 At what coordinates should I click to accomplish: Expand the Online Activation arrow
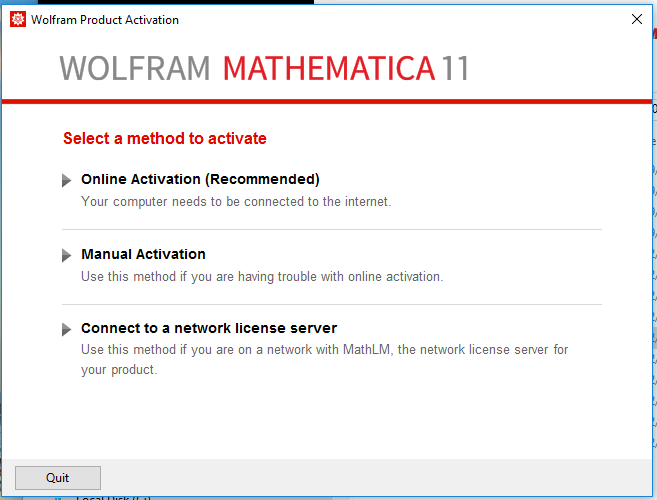pos(66,180)
